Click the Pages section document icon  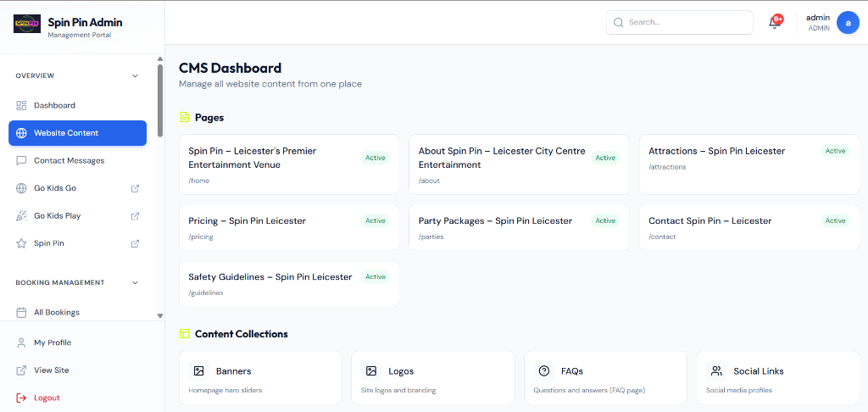tap(185, 117)
